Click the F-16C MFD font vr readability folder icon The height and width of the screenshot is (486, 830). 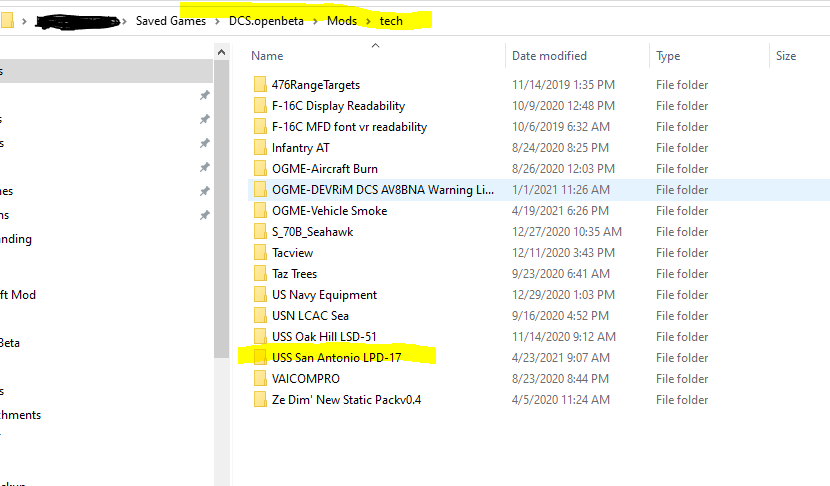tap(260, 127)
